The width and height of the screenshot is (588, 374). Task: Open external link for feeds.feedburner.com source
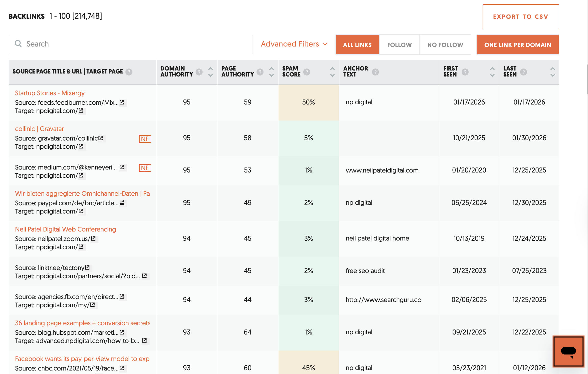(122, 102)
